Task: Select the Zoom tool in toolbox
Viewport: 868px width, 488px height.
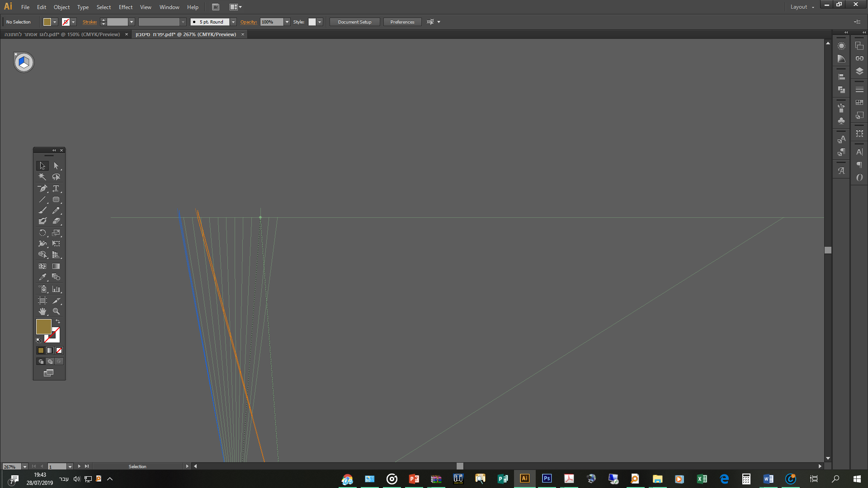Action: coord(56,311)
